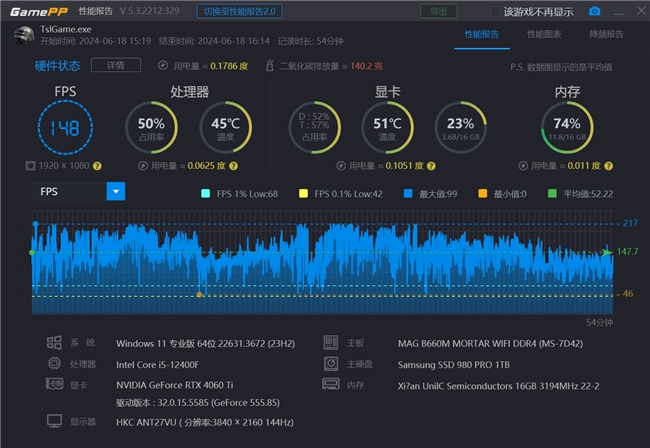
Task: Click the GamePP logo
Action: tap(39, 12)
